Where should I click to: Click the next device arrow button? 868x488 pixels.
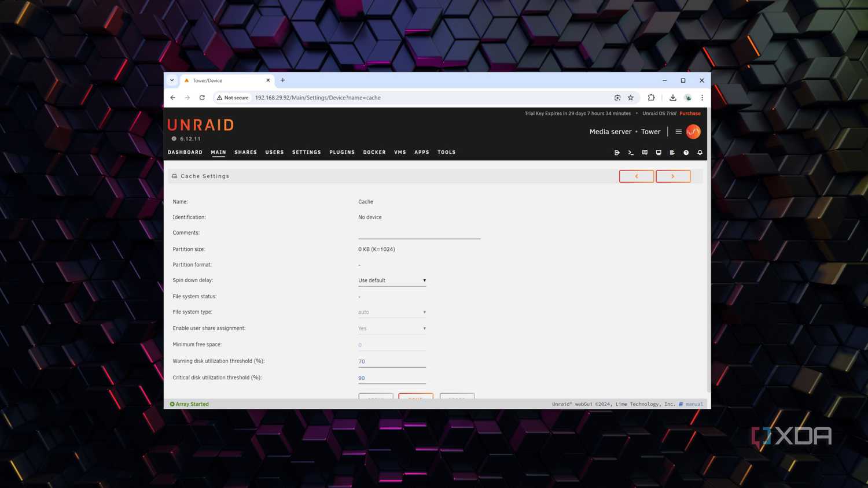click(673, 176)
